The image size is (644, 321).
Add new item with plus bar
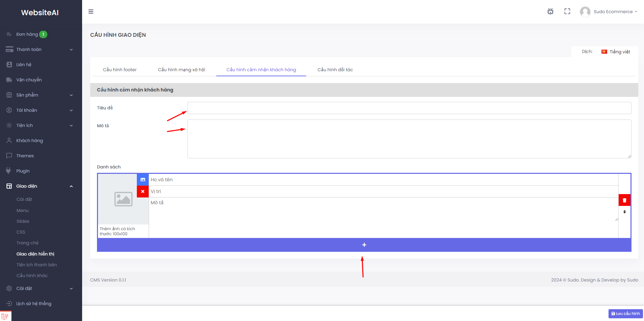click(x=364, y=245)
